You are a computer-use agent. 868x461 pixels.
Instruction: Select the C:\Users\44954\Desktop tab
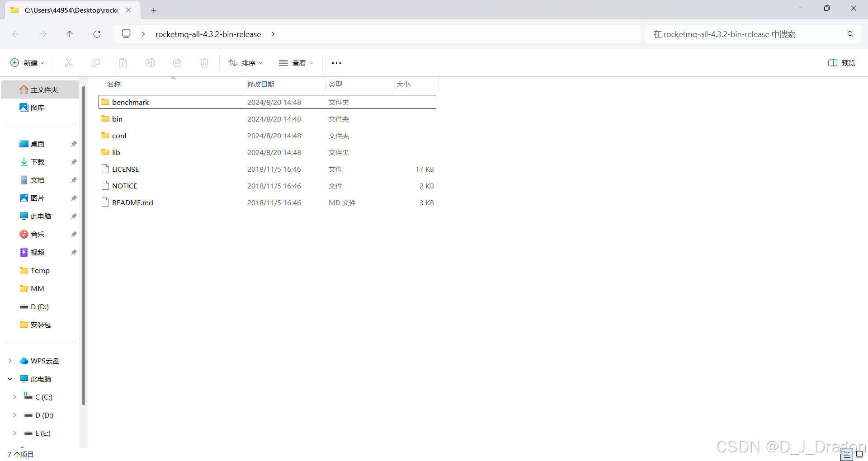pos(71,10)
